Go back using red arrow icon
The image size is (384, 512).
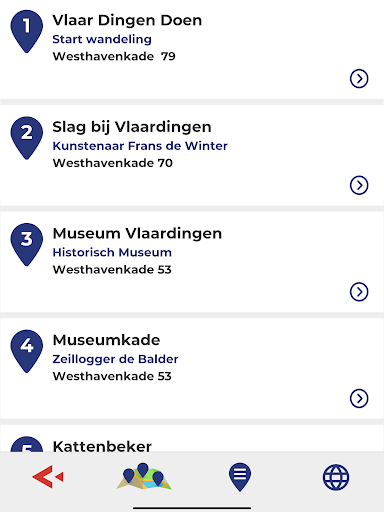(x=48, y=477)
